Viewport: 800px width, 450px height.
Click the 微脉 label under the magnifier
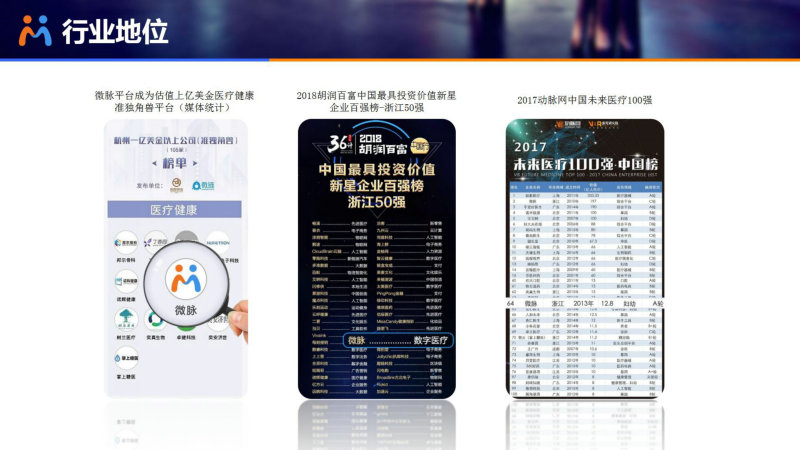point(186,310)
